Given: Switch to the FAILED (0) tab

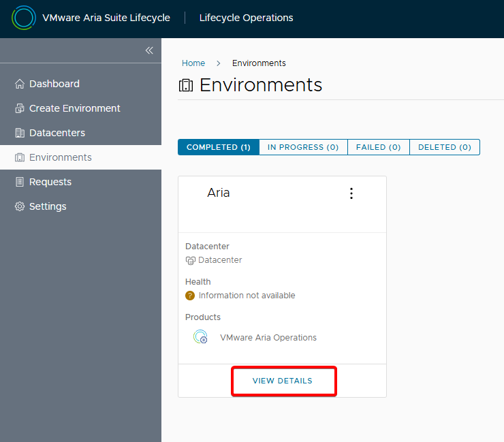Looking at the screenshot, I should click(x=378, y=147).
